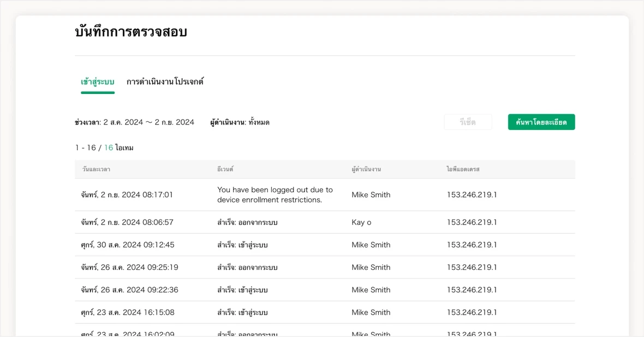This screenshot has width=644, height=337.
Task: Click Mike Smith in the 08:17:01 row
Action: click(x=371, y=195)
